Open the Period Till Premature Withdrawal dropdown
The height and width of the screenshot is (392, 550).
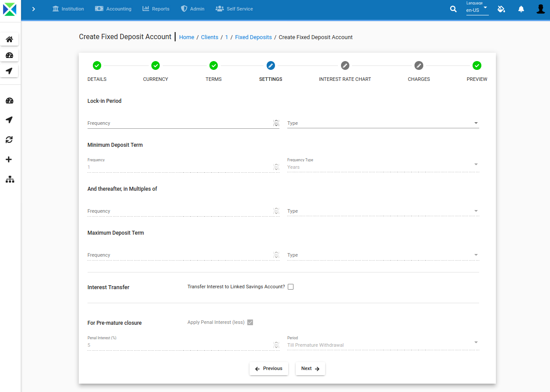[x=383, y=343]
